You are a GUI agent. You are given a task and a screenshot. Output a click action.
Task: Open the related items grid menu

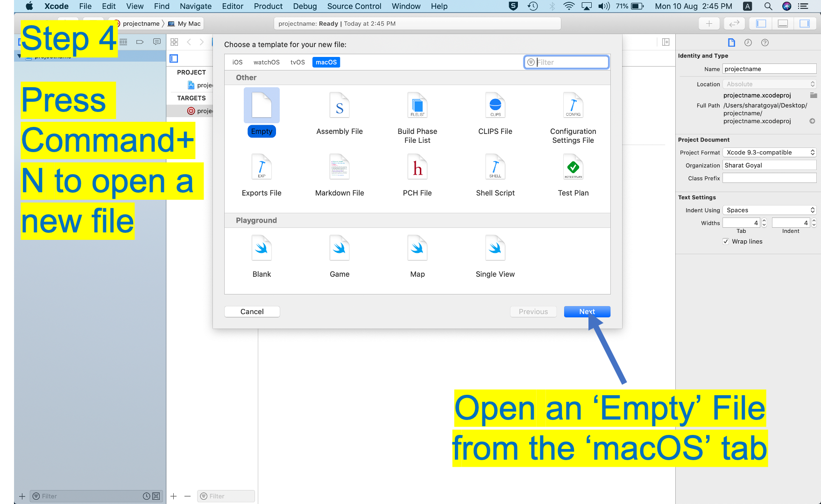174,42
